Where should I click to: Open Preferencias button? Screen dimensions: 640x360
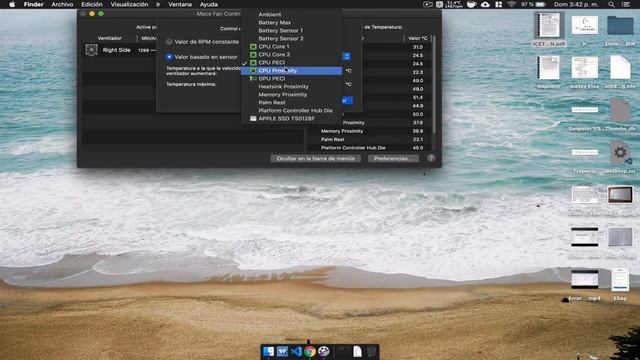pos(393,158)
